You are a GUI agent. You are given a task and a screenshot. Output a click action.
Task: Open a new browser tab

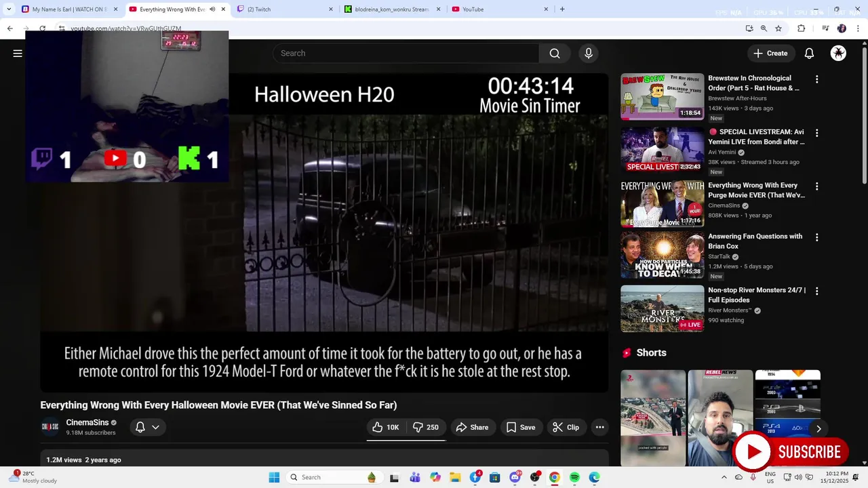click(562, 9)
